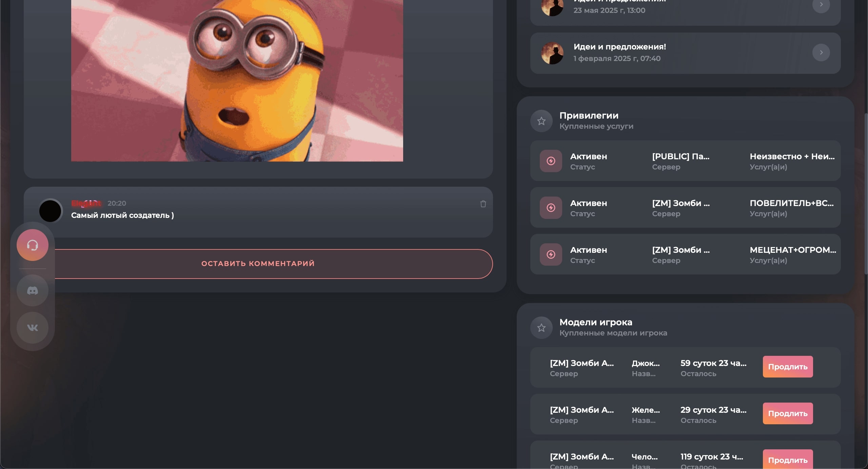Click the 20:20 comment timestamp
The image size is (868, 469).
(117, 203)
